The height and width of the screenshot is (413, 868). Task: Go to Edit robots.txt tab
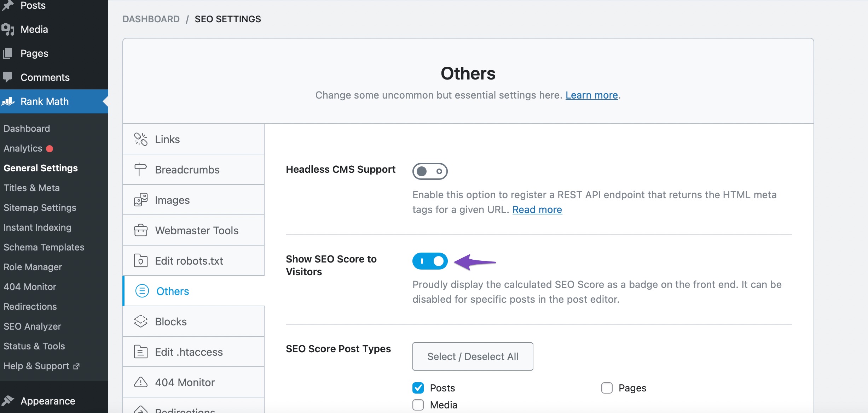click(x=193, y=261)
